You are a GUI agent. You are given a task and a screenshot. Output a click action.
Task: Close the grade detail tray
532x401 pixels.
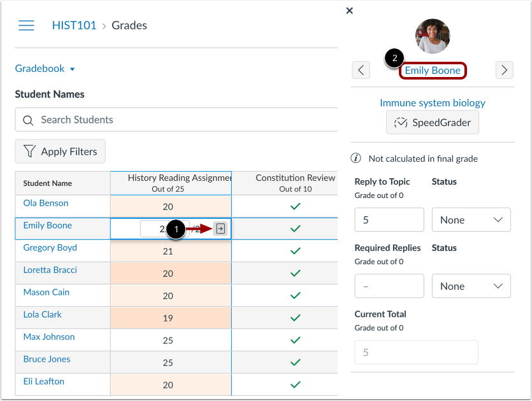pyautogui.click(x=349, y=11)
